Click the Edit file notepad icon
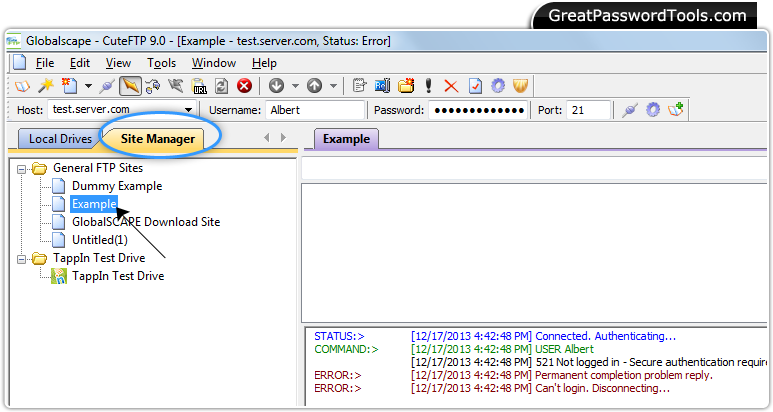The height and width of the screenshot is (412, 773). (359, 86)
